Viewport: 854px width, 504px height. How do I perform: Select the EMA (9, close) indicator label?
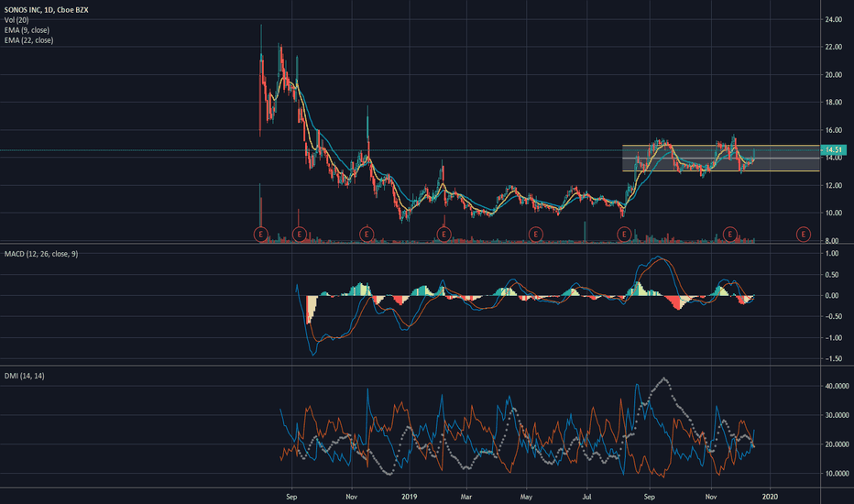pos(27,30)
